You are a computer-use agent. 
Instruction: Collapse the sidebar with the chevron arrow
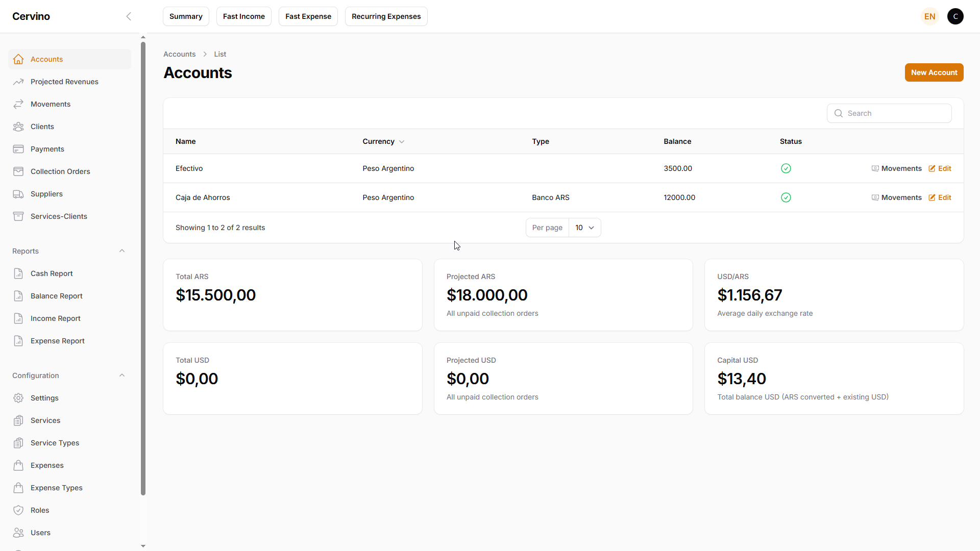click(x=129, y=16)
